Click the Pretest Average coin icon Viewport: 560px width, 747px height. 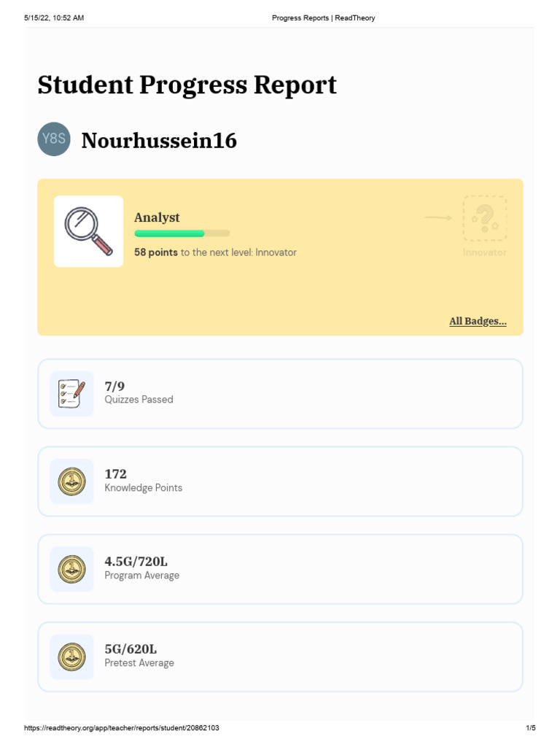pos(71,657)
